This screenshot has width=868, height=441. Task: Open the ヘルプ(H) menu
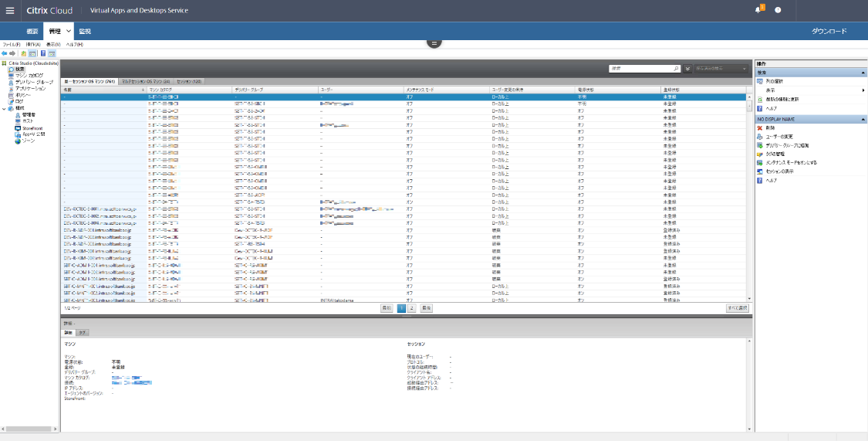(x=75, y=44)
